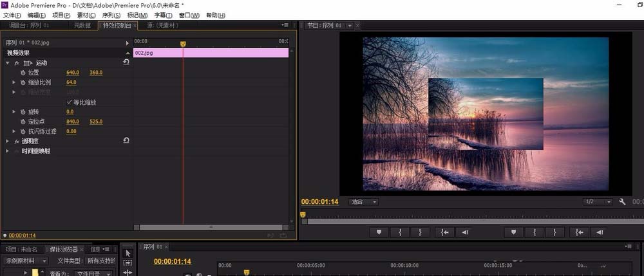This screenshot has width=644, height=276.
Task: Reset the 透明度 (Opacity) effect
Action: point(126,141)
